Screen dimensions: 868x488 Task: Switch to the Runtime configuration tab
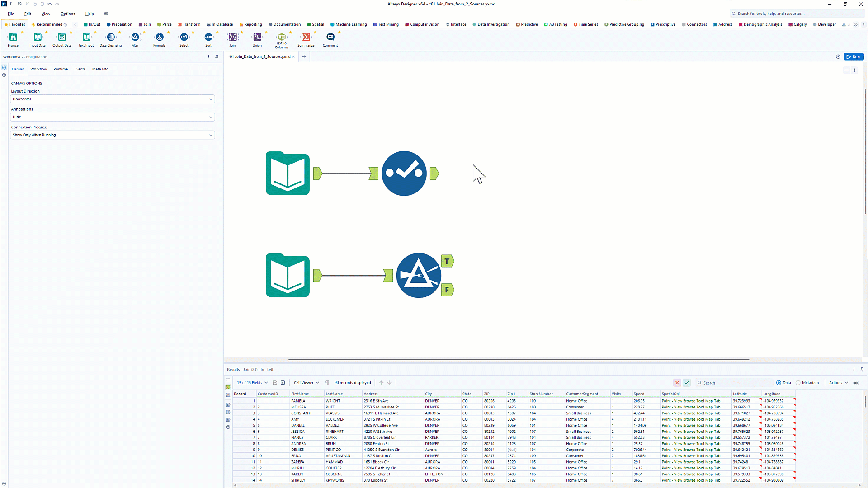pos(60,69)
